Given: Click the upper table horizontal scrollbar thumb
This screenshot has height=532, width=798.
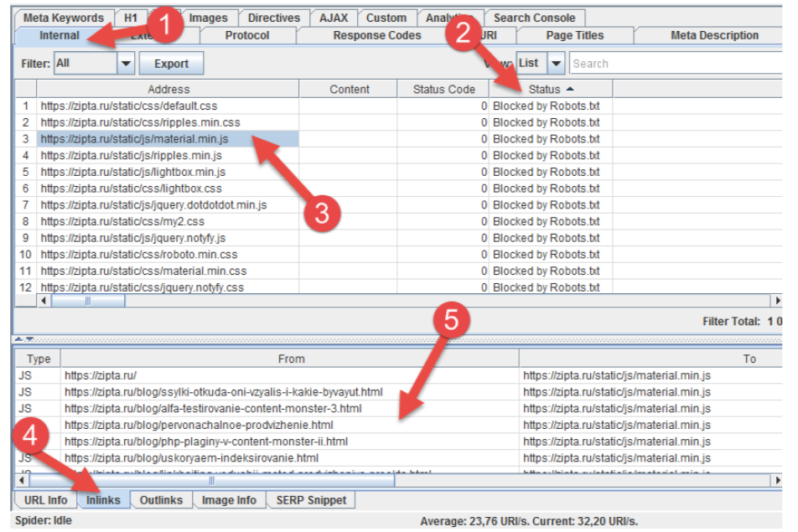Looking at the screenshot, I should click(x=87, y=301).
